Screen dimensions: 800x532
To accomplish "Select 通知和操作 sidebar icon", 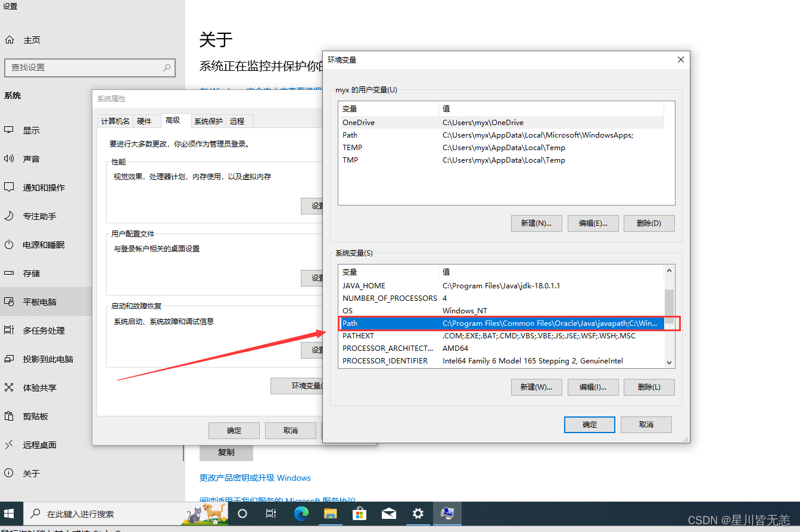I will [x=9, y=188].
